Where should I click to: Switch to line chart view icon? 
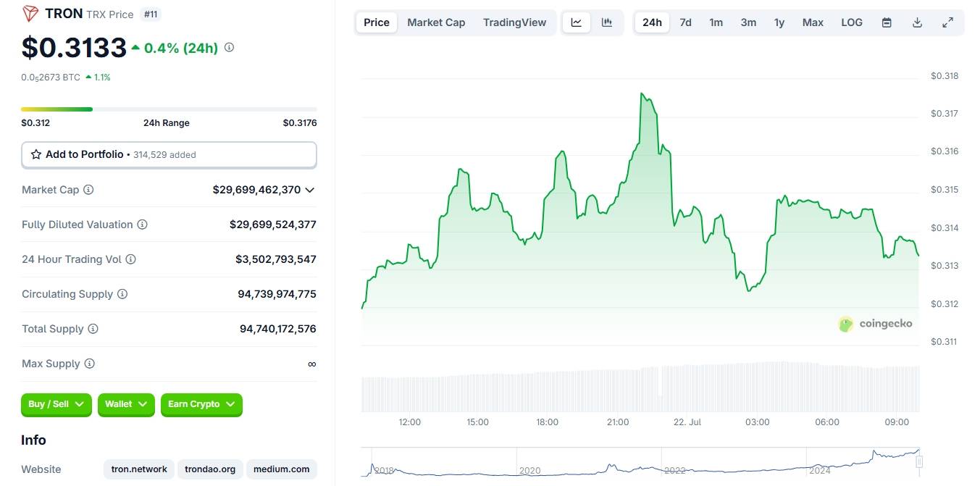[x=577, y=22]
